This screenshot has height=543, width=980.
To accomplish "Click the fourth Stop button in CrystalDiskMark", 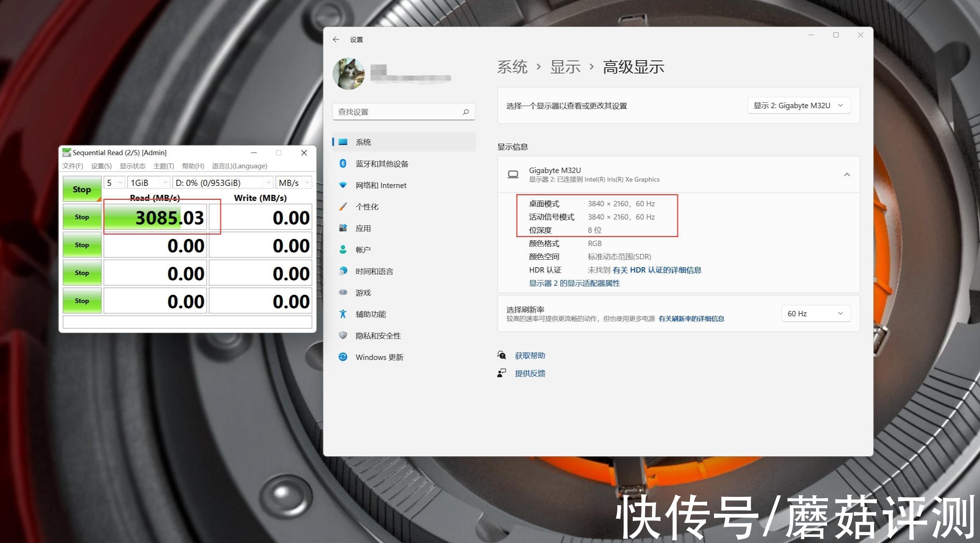I will point(82,273).
